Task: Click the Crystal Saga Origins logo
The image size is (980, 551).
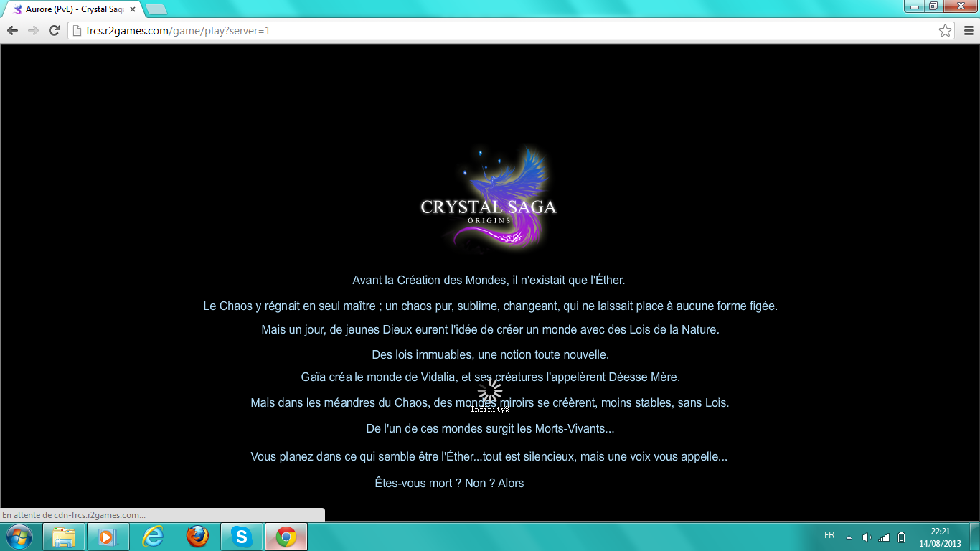Action: (x=489, y=199)
